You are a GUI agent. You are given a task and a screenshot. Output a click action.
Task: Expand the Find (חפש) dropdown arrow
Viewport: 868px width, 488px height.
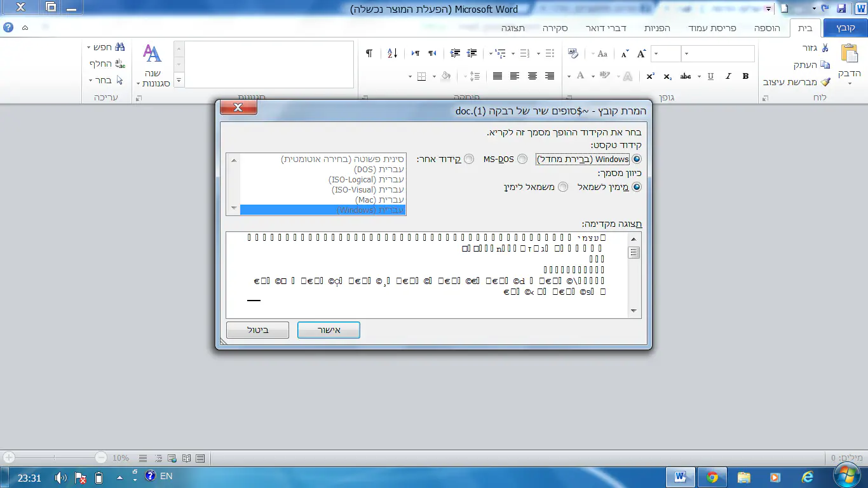(x=89, y=48)
